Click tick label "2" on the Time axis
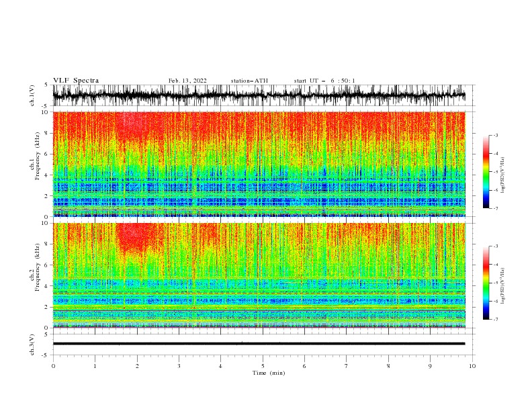Image resolution: width=532 pixels, height=411 pixels. coord(137,366)
